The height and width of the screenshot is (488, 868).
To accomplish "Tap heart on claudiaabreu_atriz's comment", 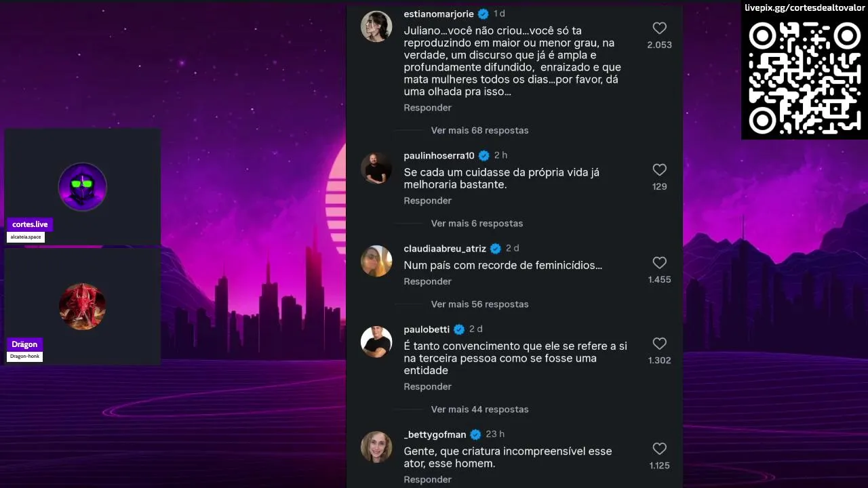I will click(659, 263).
